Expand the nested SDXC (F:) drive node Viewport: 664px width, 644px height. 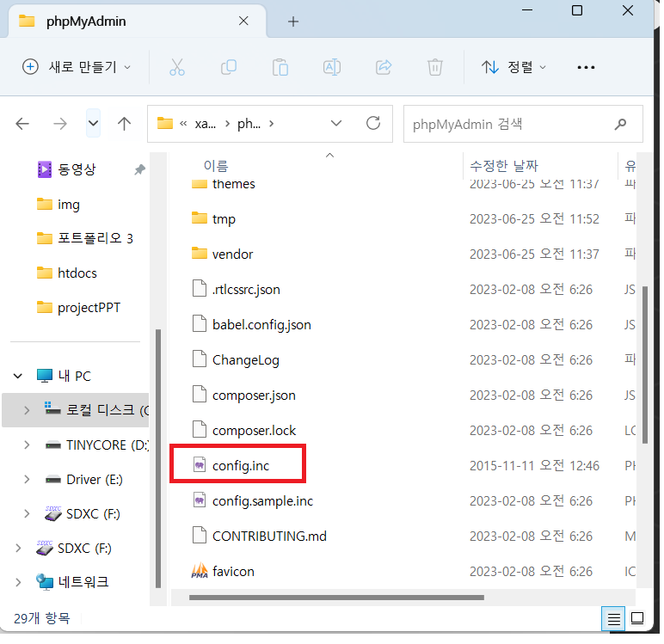pyautogui.click(x=27, y=513)
